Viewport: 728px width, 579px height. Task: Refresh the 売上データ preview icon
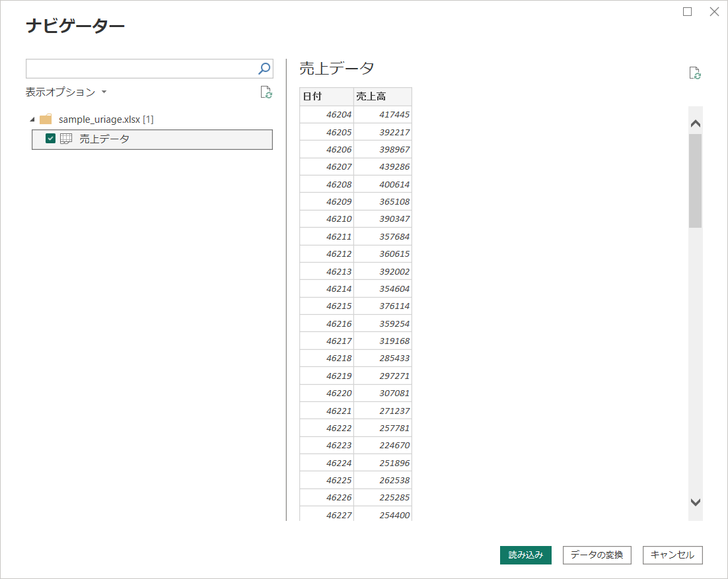(x=695, y=73)
